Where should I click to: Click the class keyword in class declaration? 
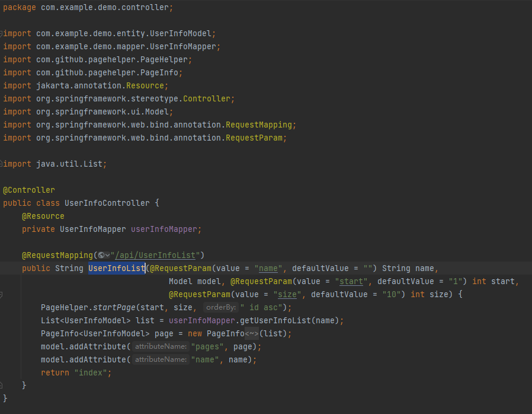(x=48, y=203)
